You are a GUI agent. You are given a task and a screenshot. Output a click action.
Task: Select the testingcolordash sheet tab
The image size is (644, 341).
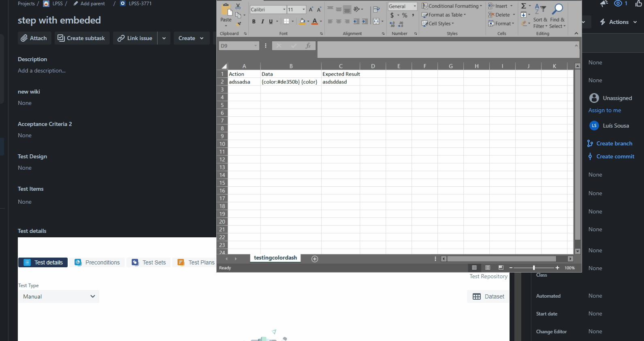click(x=275, y=258)
